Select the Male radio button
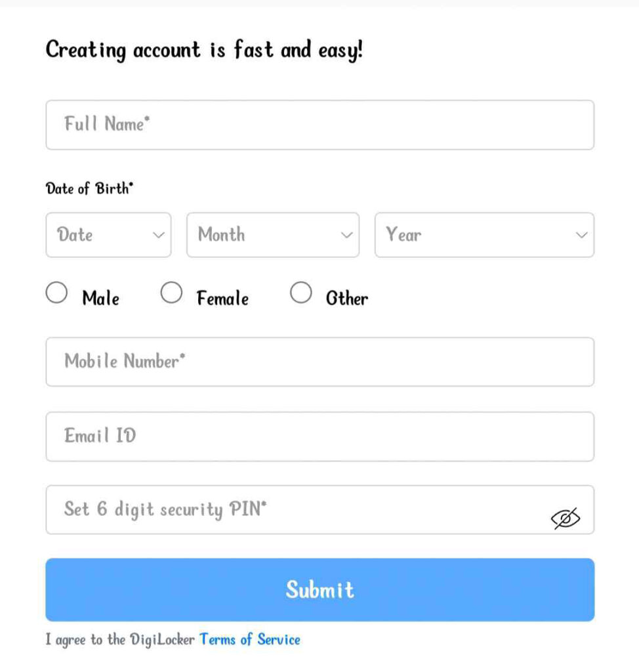Viewport: 639px width, 672px height. point(56,293)
